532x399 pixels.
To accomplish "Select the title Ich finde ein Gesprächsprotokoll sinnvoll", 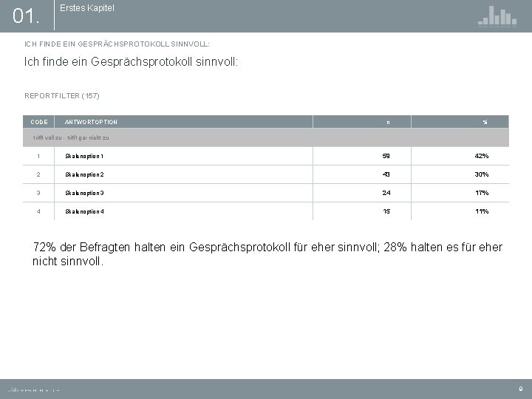I will click(x=131, y=62).
